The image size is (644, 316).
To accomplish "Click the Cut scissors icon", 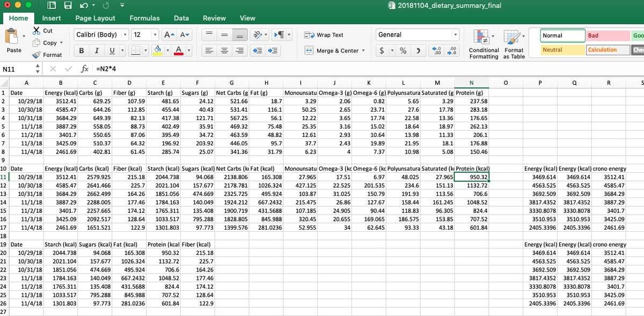I will (x=36, y=31).
